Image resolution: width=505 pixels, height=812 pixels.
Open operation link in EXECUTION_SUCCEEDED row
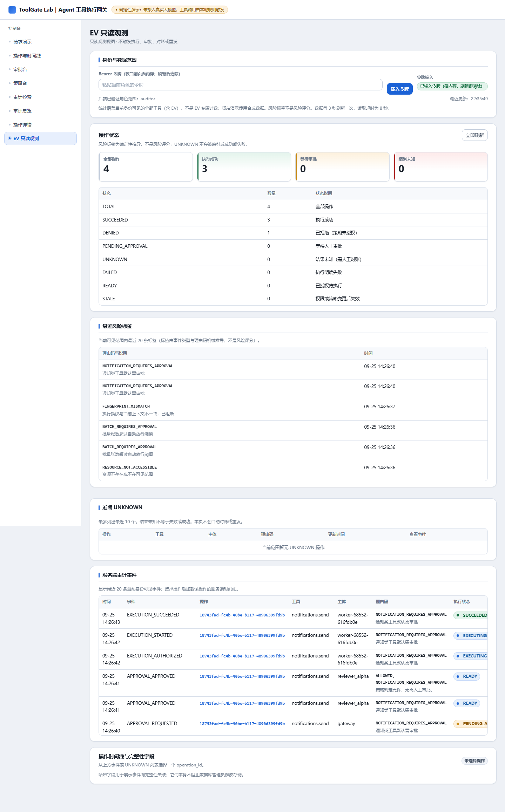[x=242, y=615]
